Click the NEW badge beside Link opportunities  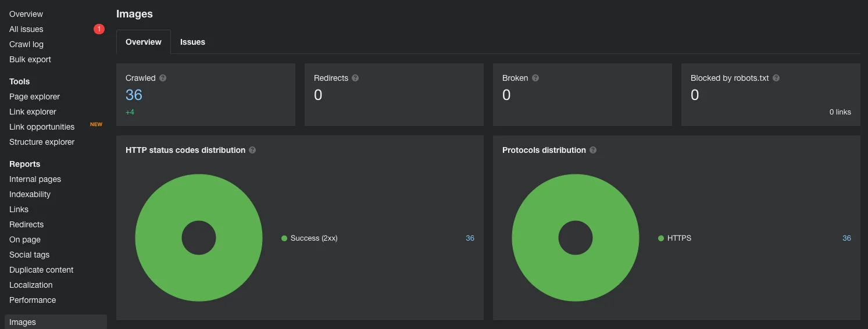click(96, 124)
